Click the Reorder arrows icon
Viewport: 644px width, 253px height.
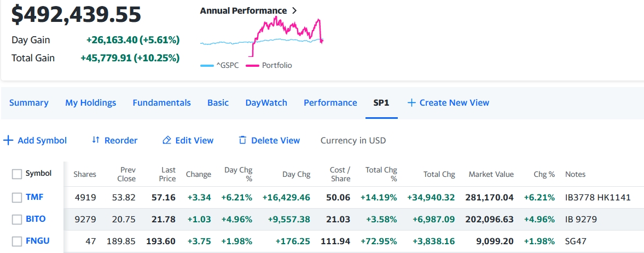(x=96, y=140)
